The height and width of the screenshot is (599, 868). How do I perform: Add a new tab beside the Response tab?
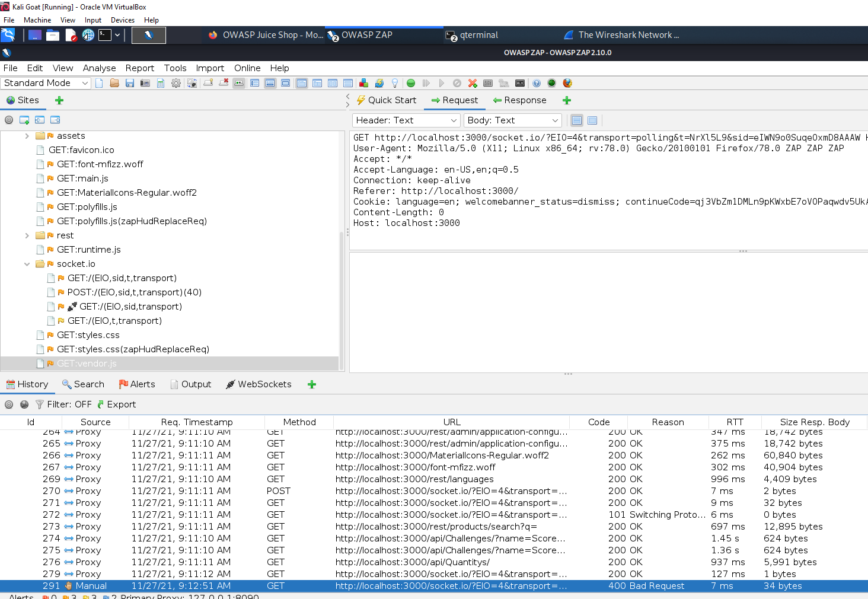click(567, 100)
